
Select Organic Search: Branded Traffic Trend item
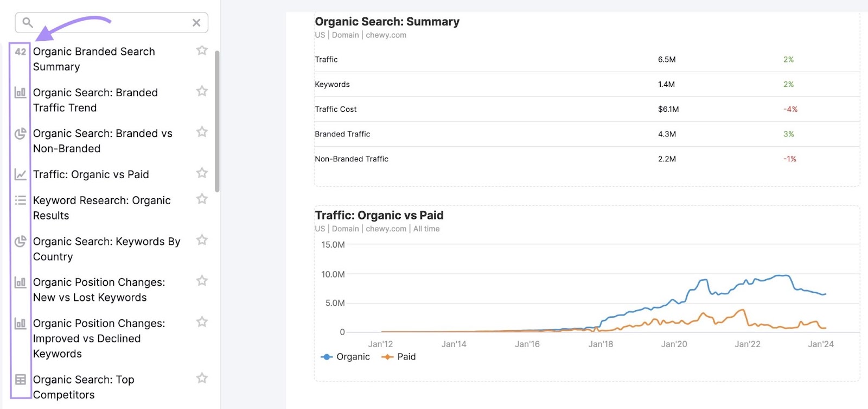coord(95,100)
